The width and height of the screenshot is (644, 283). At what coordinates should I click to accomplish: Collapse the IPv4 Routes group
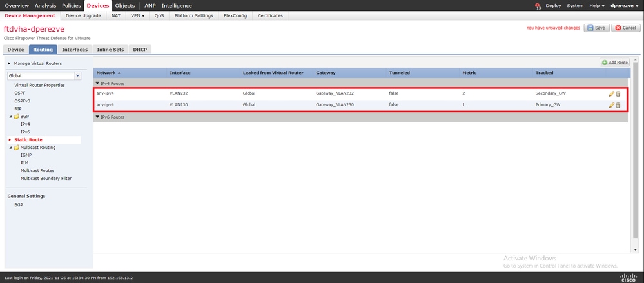pyautogui.click(x=97, y=83)
